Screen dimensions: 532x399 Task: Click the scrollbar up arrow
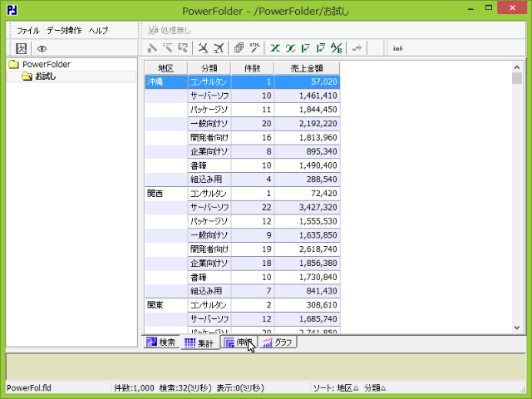tap(517, 67)
